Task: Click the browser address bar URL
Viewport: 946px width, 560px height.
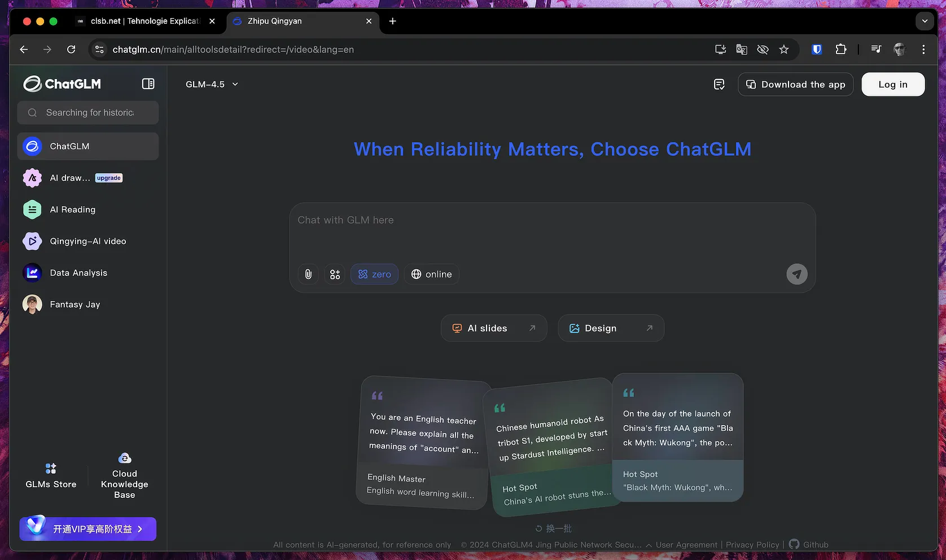Action: point(233,50)
